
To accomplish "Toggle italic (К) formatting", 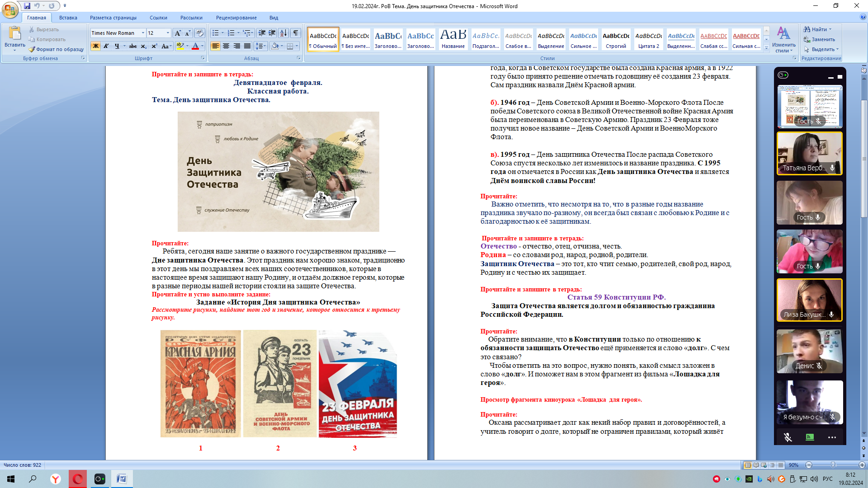I will pyautogui.click(x=106, y=46).
